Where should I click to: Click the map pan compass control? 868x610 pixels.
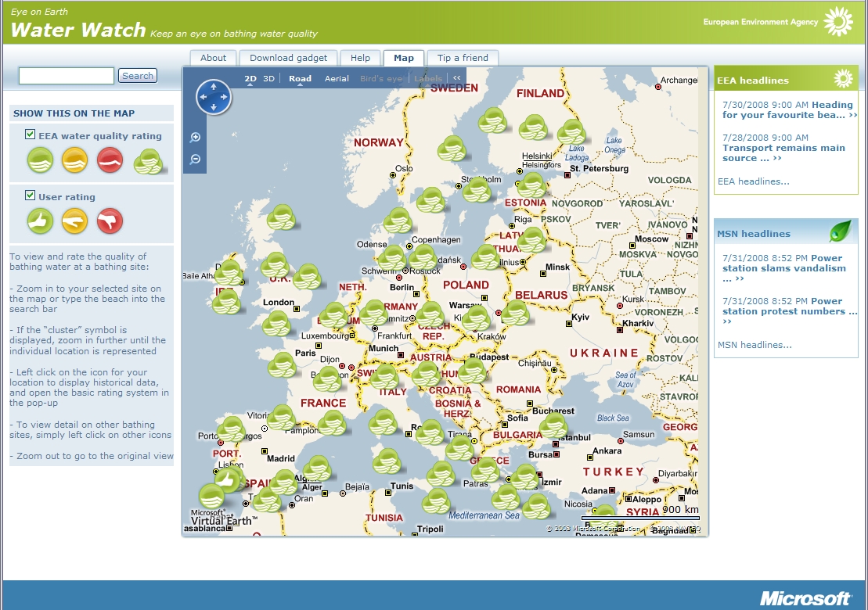tap(214, 97)
